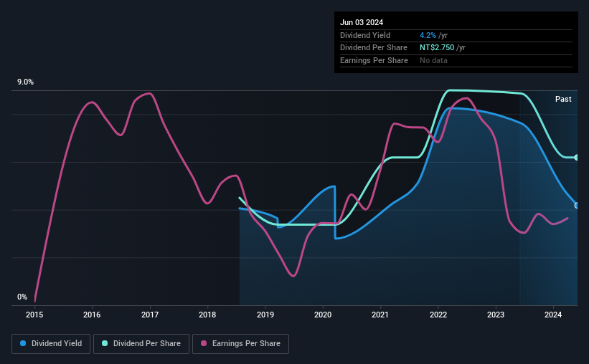Select the Dividend Per Share endpoint marker
Viewport: 589px width, 364px height.
[x=577, y=158]
